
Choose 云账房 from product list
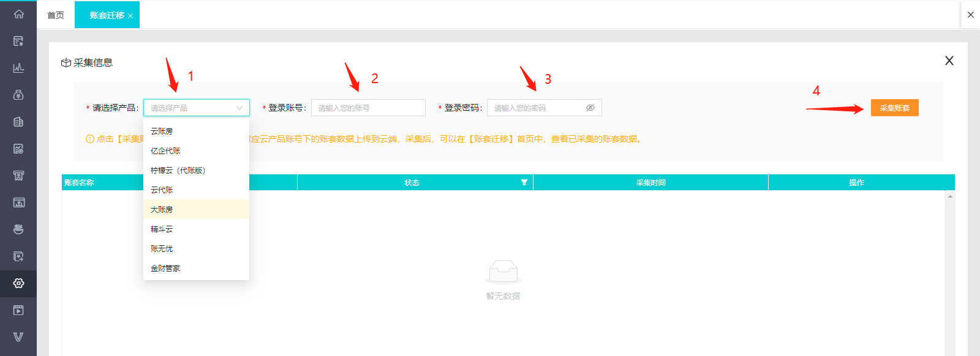tap(196, 131)
